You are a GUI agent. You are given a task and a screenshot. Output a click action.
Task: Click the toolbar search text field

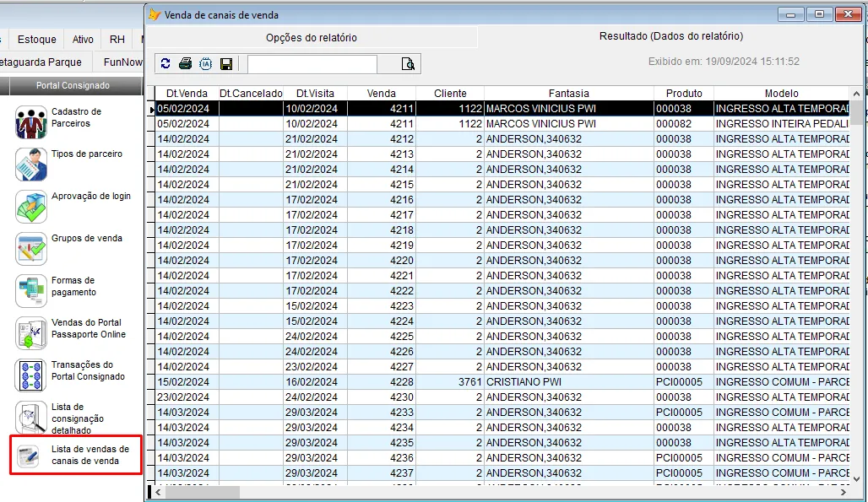(312, 64)
